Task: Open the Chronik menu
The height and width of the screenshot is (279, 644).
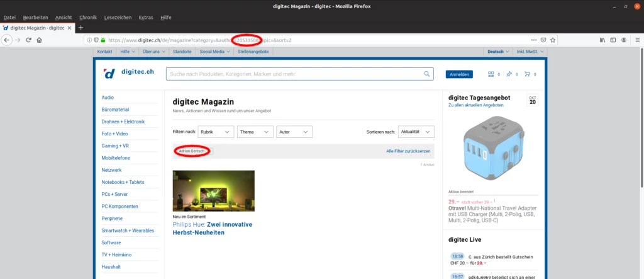Action: 88,17
